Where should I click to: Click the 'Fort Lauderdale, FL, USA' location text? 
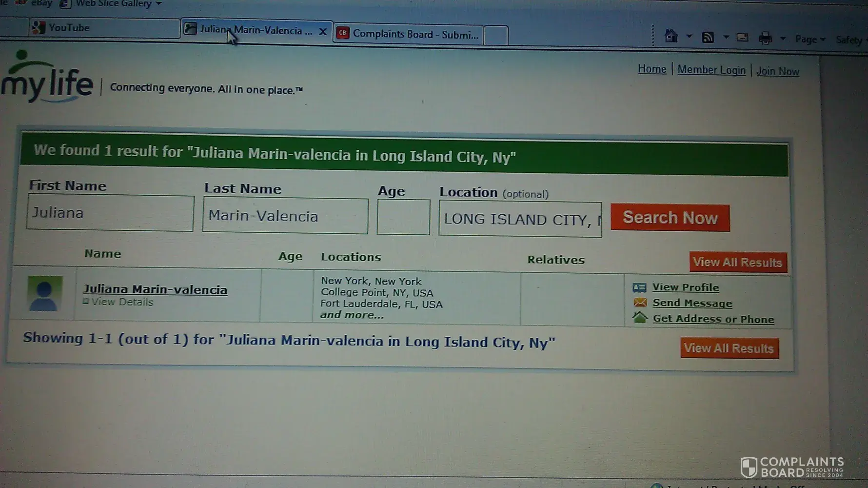(381, 304)
